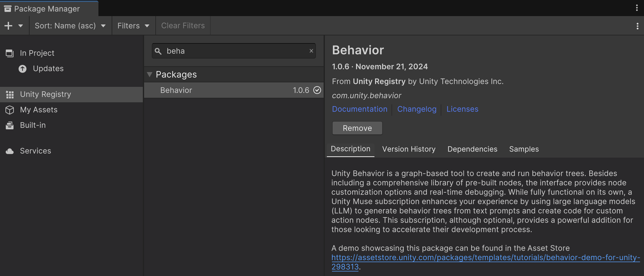Click the My Assets box icon
644x276 pixels.
(x=10, y=110)
